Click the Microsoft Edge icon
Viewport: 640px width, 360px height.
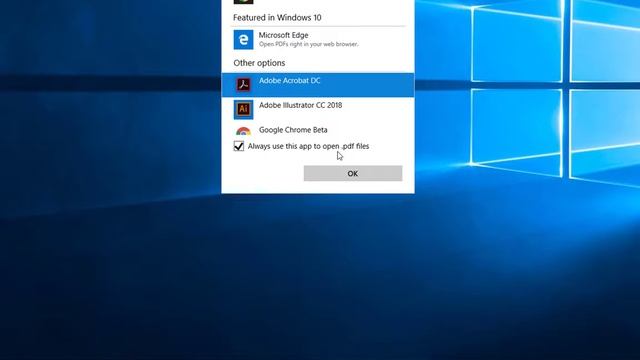pos(243,40)
